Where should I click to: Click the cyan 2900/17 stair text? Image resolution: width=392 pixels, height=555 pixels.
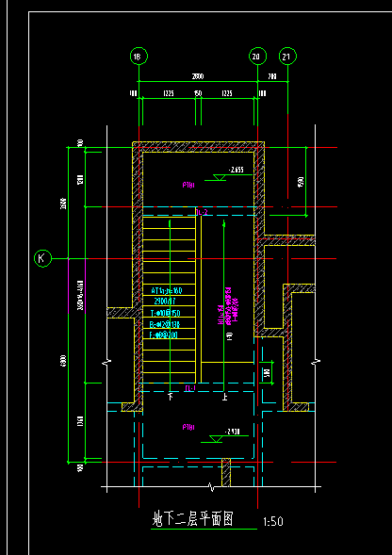pos(165,302)
